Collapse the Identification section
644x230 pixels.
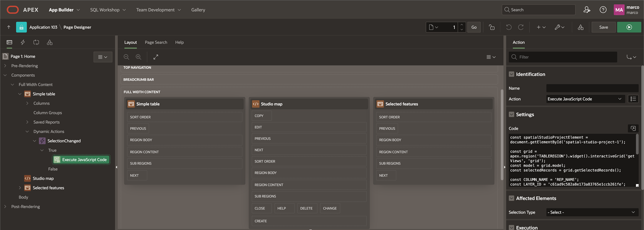click(x=511, y=74)
